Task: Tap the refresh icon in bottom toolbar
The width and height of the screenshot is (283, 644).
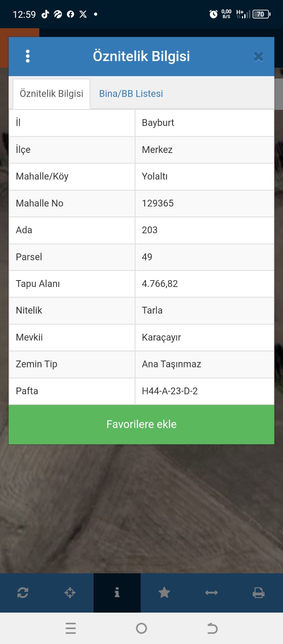Action: (23, 592)
